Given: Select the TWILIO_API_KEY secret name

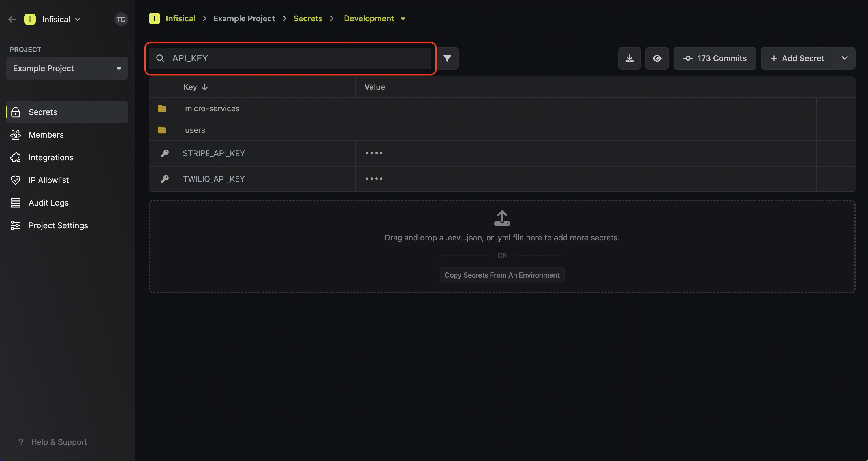Looking at the screenshot, I should click(214, 179).
